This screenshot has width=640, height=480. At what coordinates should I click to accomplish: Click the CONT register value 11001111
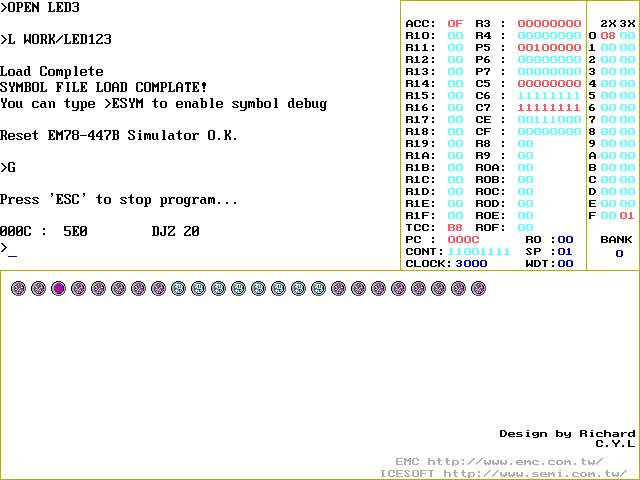[x=479, y=251]
